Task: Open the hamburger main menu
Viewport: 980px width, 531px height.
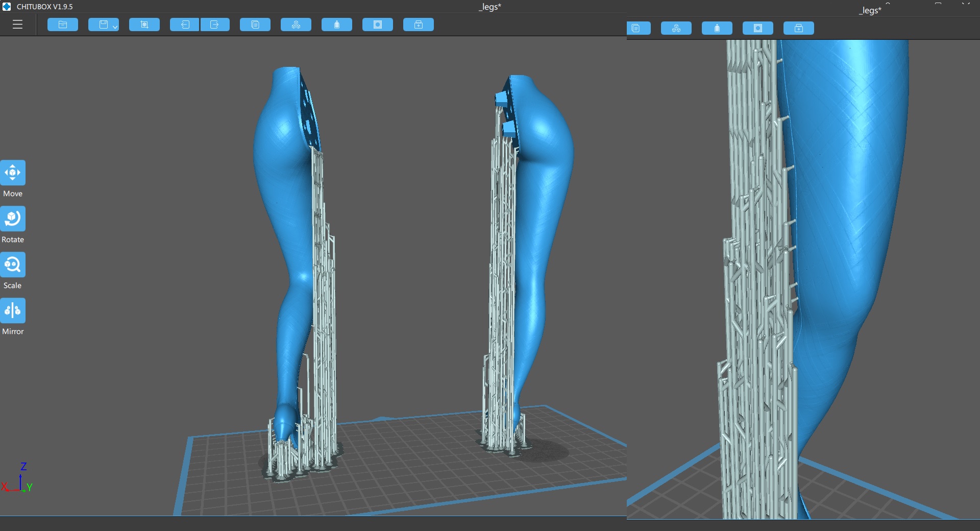Action: click(17, 25)
